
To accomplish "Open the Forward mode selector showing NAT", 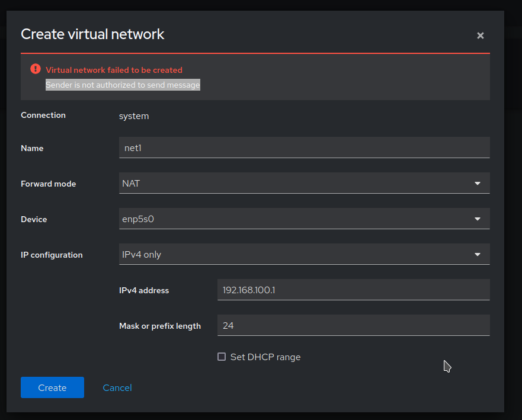I will coord(304,183).
